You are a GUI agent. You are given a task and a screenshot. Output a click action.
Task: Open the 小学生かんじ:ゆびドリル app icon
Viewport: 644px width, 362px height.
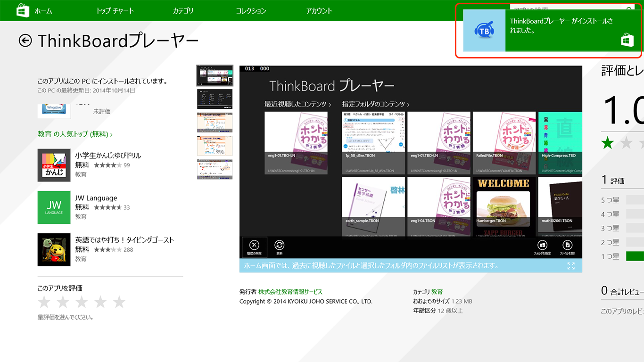(x=54, y=165)
